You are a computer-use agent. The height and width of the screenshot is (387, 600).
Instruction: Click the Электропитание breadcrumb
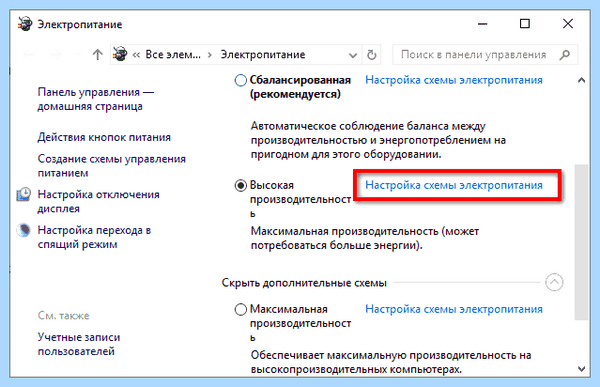[x=263, y=55]
